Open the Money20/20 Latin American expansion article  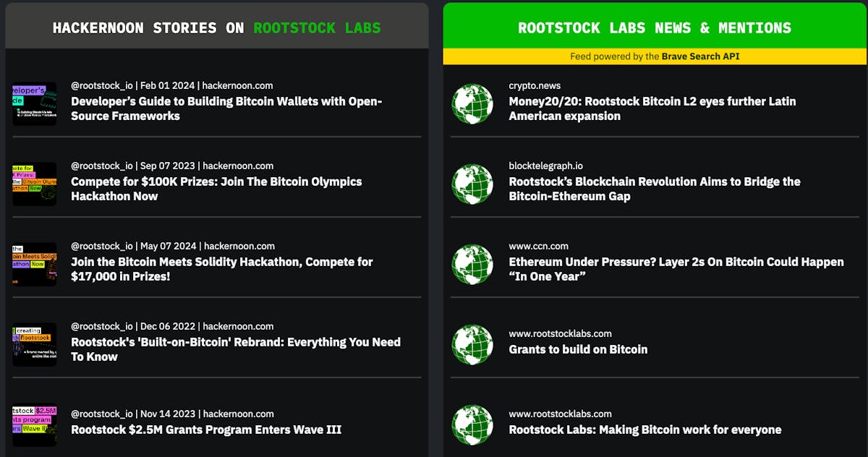(x=652, y=108)
